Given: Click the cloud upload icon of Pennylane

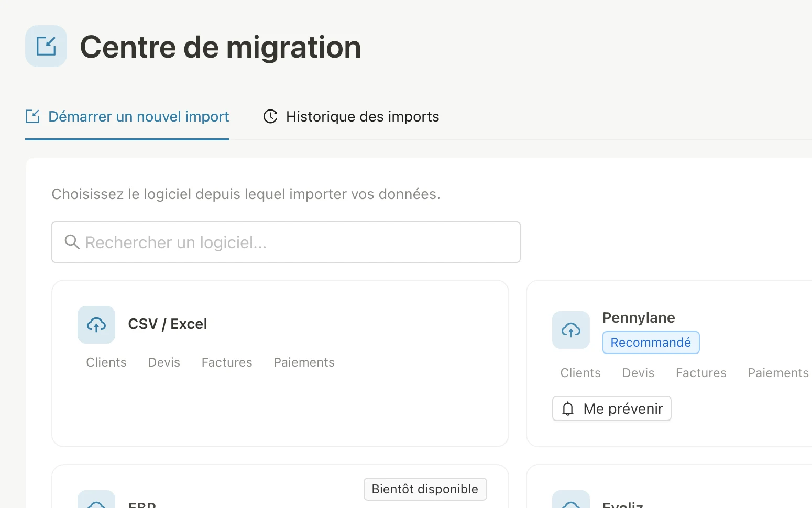Looking at the screenshot, I should point(571,330).
